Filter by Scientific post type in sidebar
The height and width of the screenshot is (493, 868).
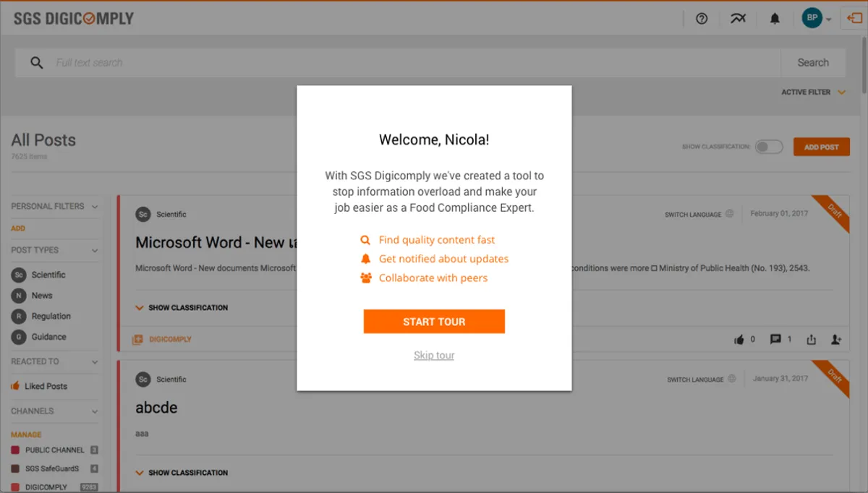point(19,275)
